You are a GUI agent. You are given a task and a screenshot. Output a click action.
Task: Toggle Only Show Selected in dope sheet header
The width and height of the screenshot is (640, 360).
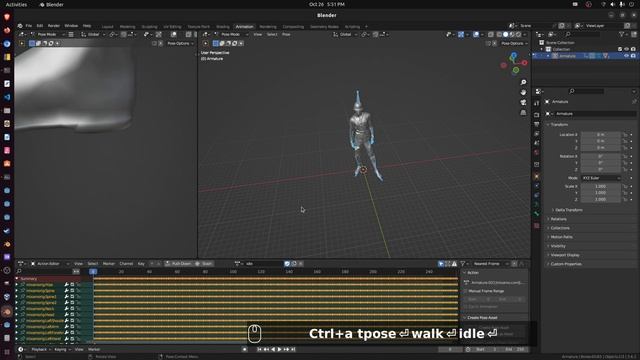(x=441, y=264)
